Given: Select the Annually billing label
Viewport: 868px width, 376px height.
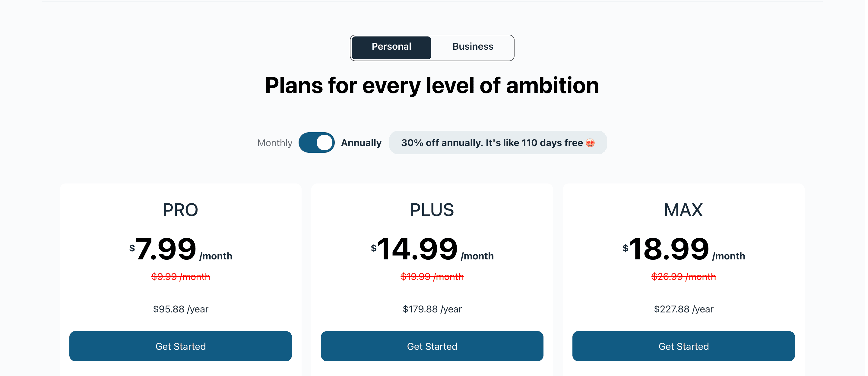Looking at the screenshot, I should (x=361, y=143).
